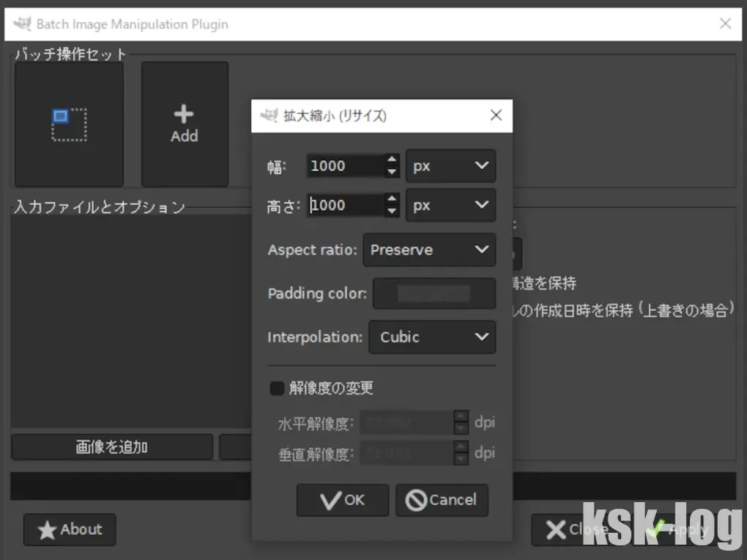Increase width value with up arrow
Viewport: 747px width, 560px height.
click(393, 160)
